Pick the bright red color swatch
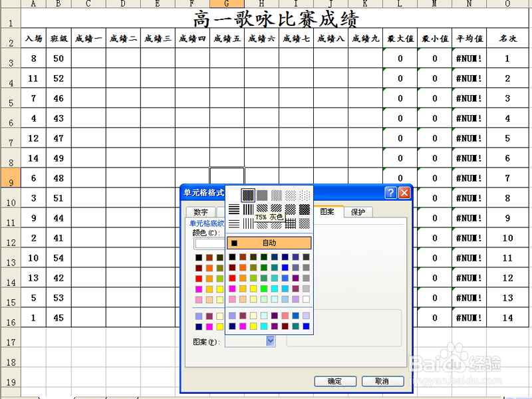 pos(232,279)
